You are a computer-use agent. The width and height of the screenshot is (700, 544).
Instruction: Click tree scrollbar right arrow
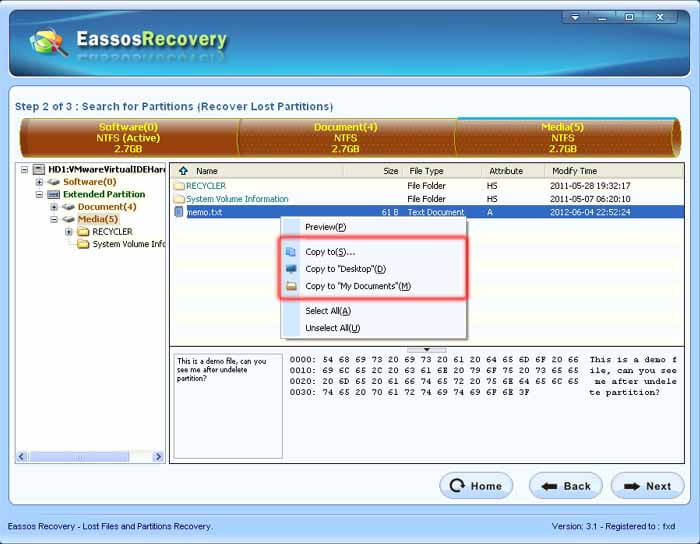click(x=158, y=457)
